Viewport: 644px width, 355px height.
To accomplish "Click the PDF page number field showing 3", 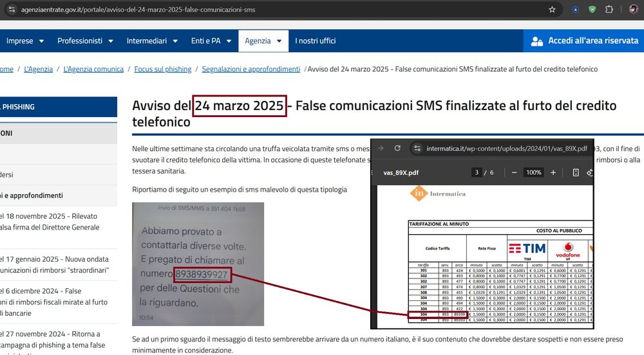I will (x=477, y=172).
